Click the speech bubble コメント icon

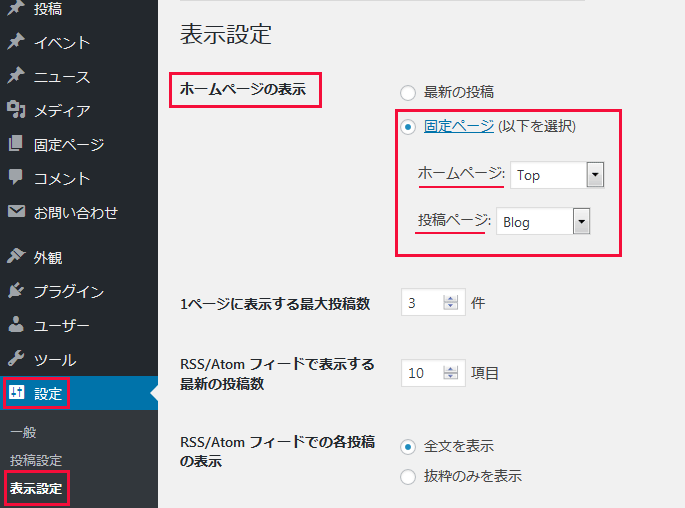(x=15, y=178)
